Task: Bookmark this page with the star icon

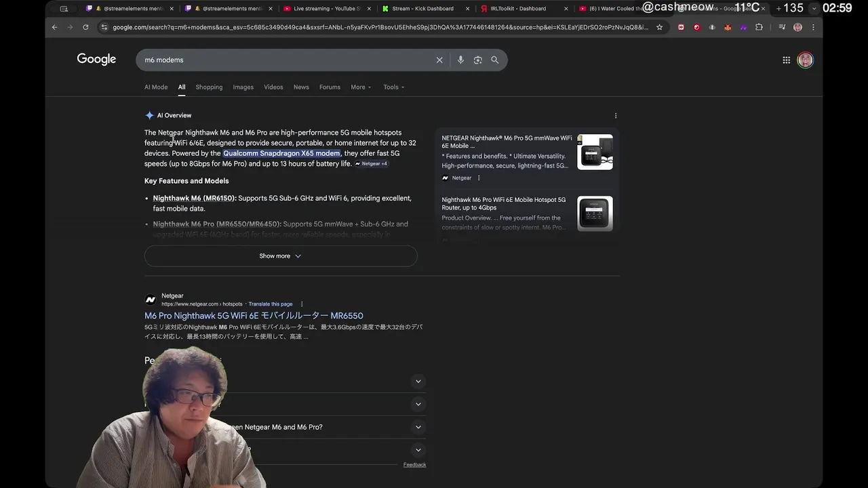Action: click(x=659, y=27)
